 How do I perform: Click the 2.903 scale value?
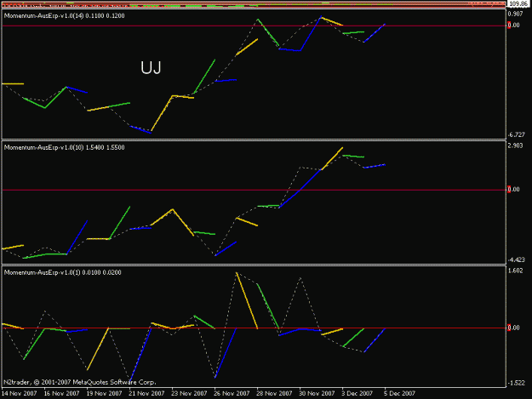point(515,145)
